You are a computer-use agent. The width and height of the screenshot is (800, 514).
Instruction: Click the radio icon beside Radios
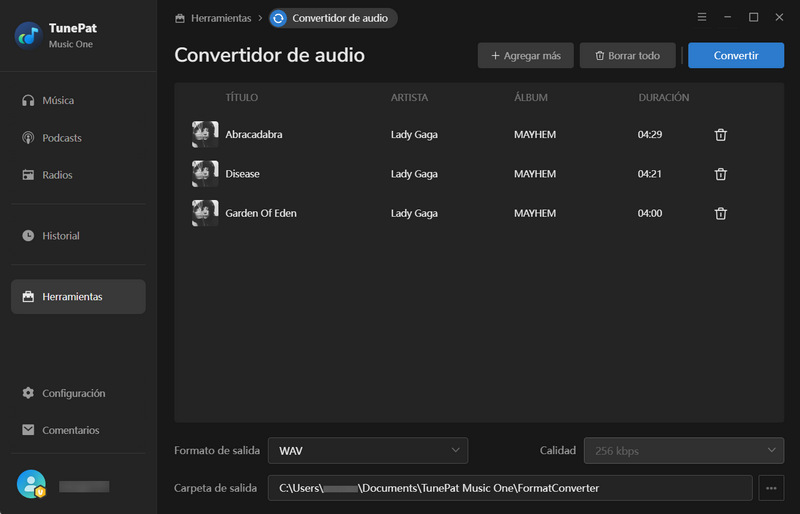(x=28, y=175)
